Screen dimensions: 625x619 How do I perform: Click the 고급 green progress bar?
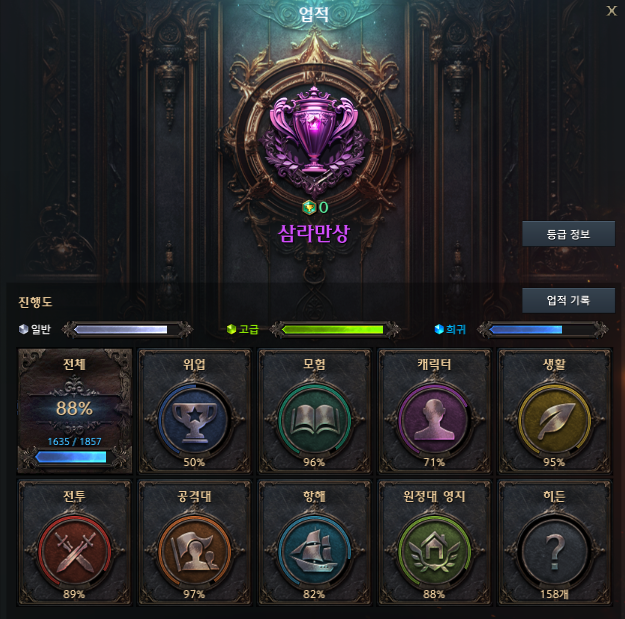point(335,329)
